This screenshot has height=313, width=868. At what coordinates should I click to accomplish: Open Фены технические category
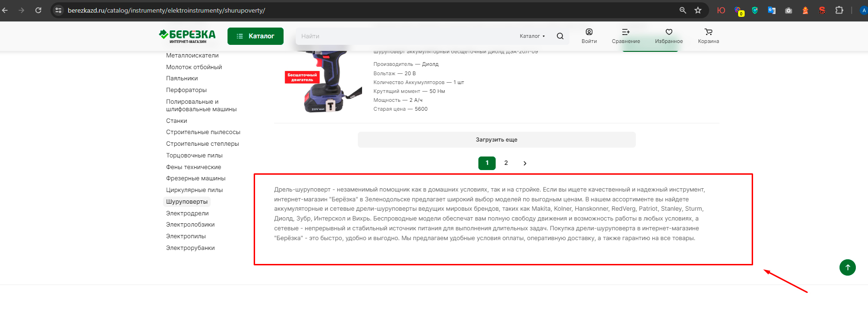coord(193,167)
